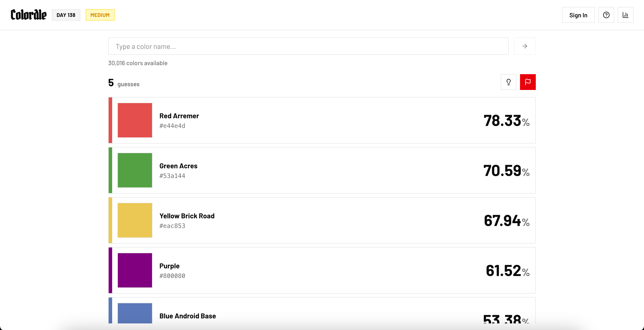The width and height of the screenshot is (644, 330).
Task: Click the Purple color swatch
Action: pyautogui.click(x=135, y=270)
